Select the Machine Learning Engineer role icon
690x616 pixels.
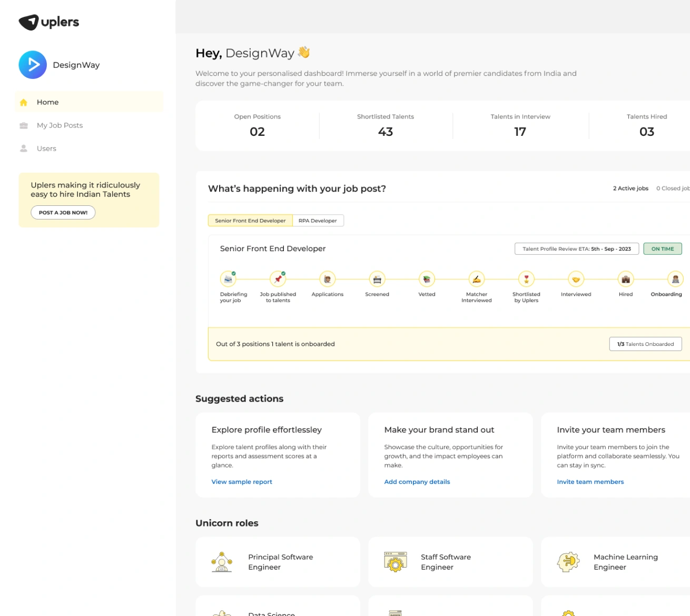pyautogui.click(x=568, y=562)
